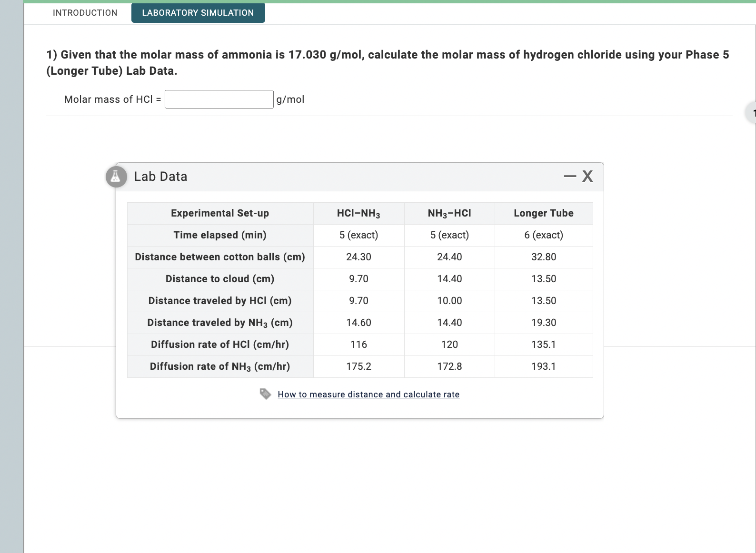Screen dimensions: 756x553
Task: Select the LABORATORY SIMULATION tab
Action: [198, 13]
